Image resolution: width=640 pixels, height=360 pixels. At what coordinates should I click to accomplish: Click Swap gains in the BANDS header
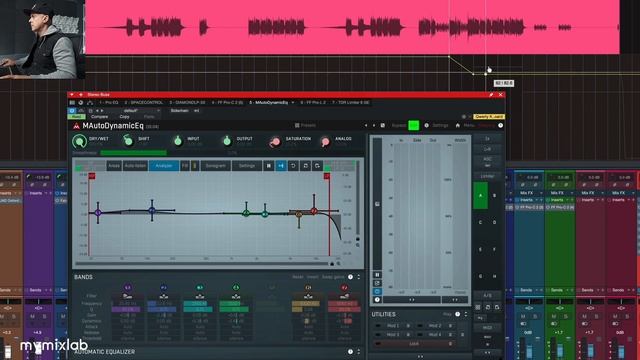pyautogui.click(x=333, y=277)
